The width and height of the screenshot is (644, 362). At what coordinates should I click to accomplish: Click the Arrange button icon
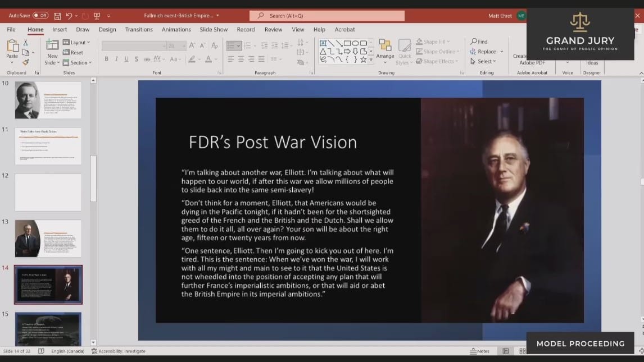point(385,49)
